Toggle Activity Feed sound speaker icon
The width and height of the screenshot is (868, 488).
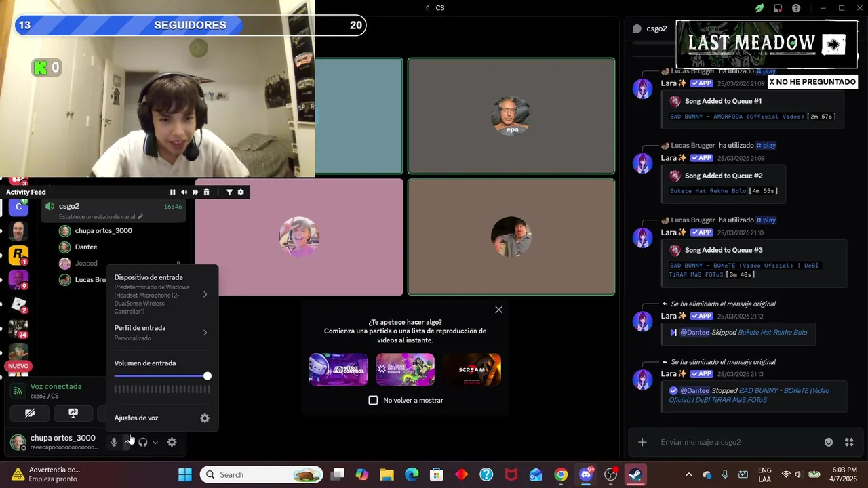point(184,192)
